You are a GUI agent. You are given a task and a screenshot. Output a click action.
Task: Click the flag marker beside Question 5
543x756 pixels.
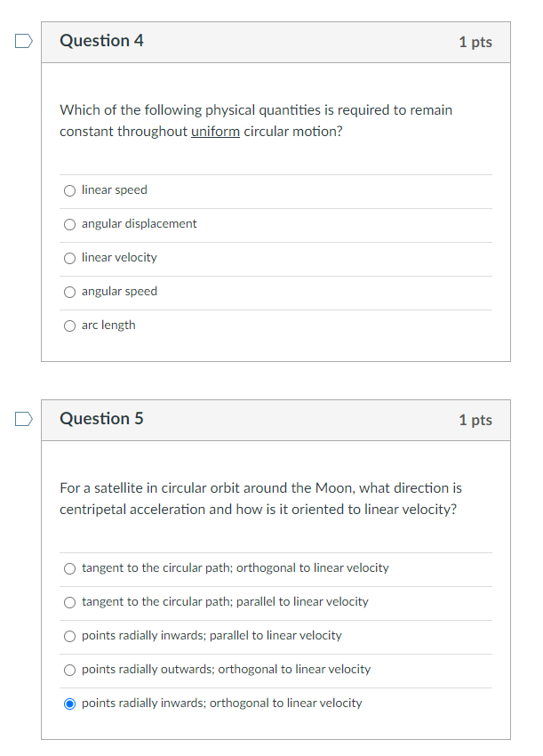(22, 419)
